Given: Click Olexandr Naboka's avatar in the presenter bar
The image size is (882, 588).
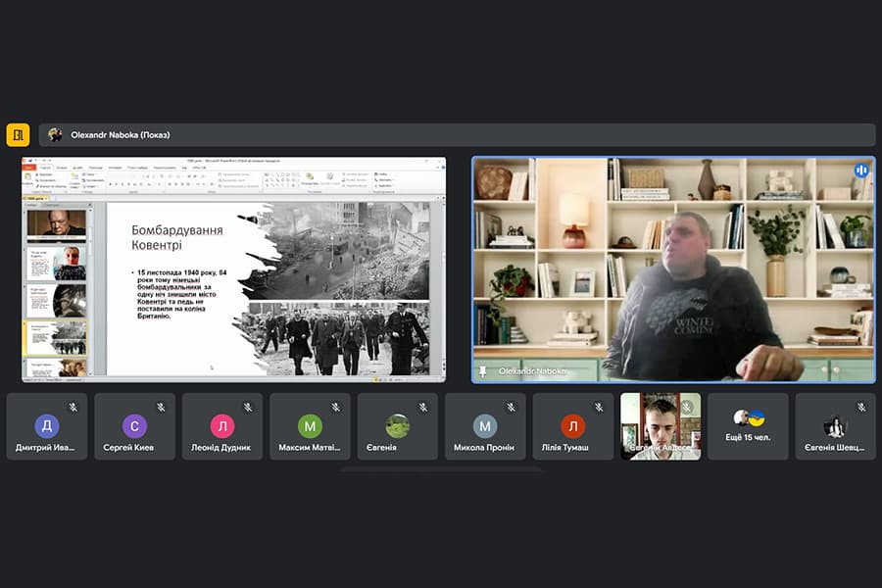Looking at the screenshot, I should coord(55,134).
